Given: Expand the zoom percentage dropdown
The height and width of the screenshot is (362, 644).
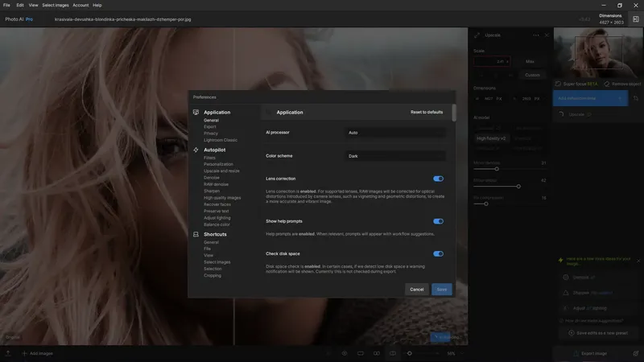Looking at the screenshot, I should (460, 353).
